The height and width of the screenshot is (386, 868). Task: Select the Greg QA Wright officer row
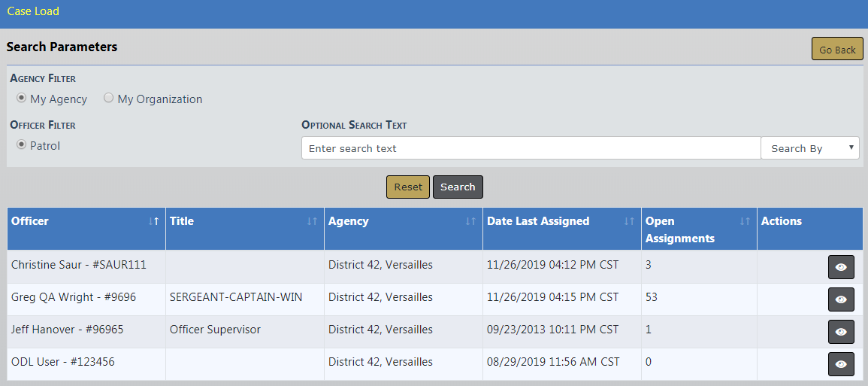(74, 297)
